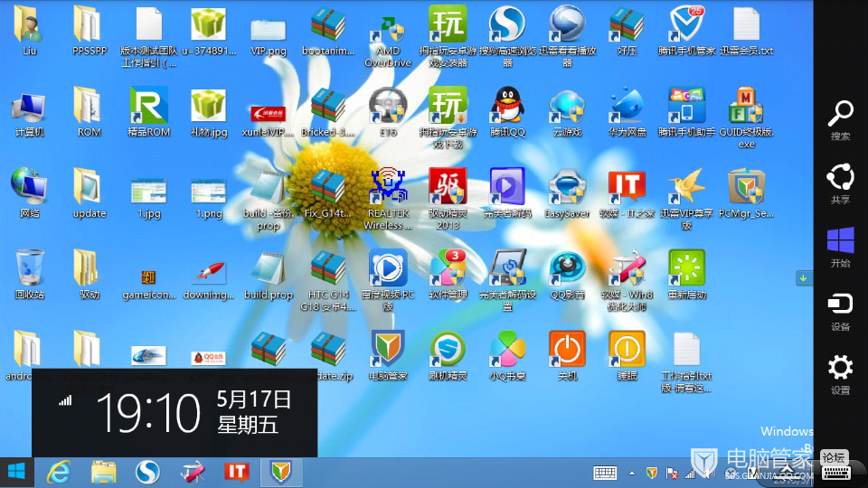This screenshot has height=488, width=868.
Task: Expand hidden system tray icons arrow
Action: pos(632,473)
